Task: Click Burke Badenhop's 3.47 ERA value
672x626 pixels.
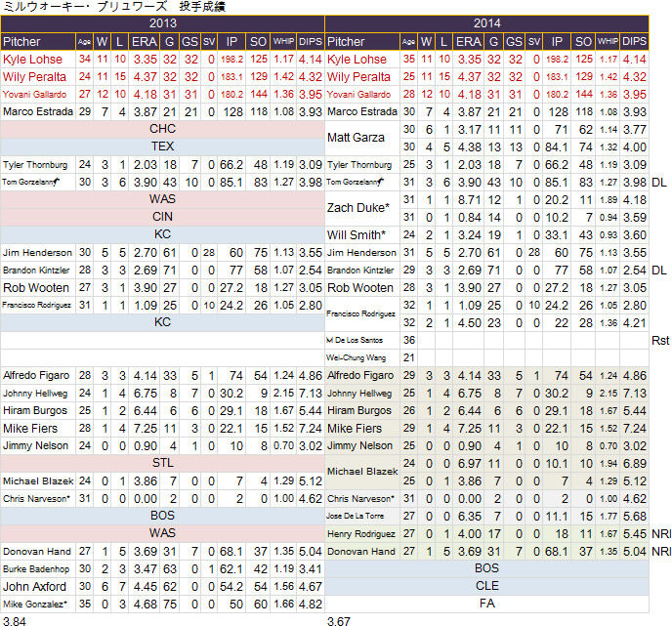Action: click(x=145, y=569)
